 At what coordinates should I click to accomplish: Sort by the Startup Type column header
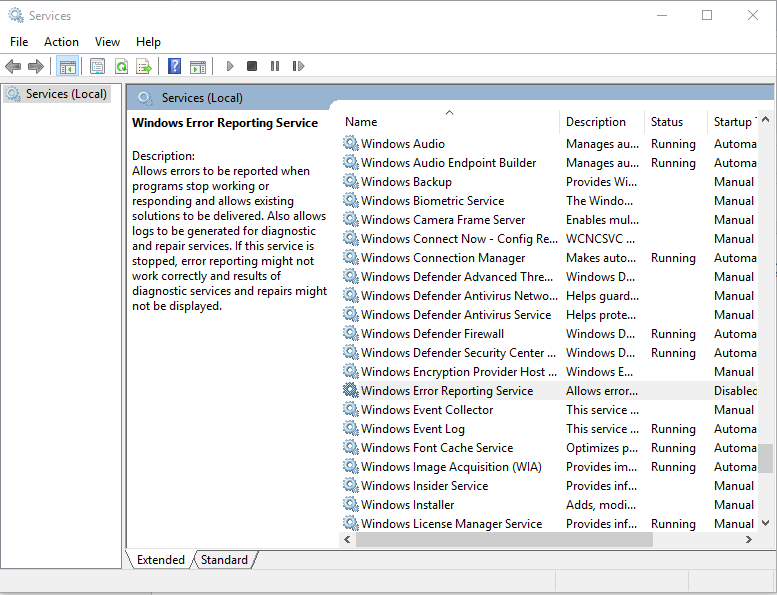pos(732,121)
